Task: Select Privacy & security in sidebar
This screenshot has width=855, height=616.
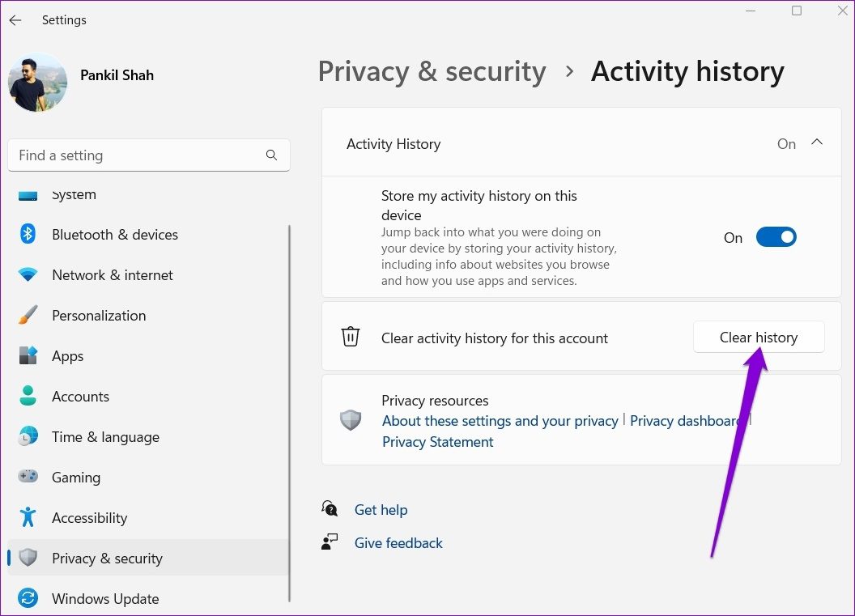Action: [107, 559]
